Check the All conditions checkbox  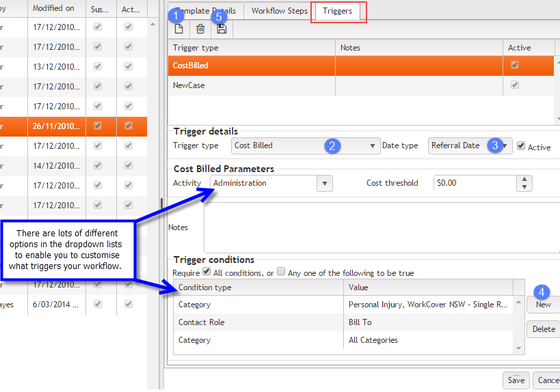click(206, 272)
